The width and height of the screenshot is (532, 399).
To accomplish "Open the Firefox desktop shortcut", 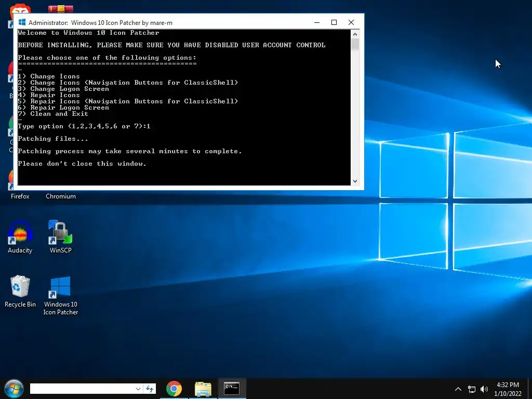I will point(20,196).
